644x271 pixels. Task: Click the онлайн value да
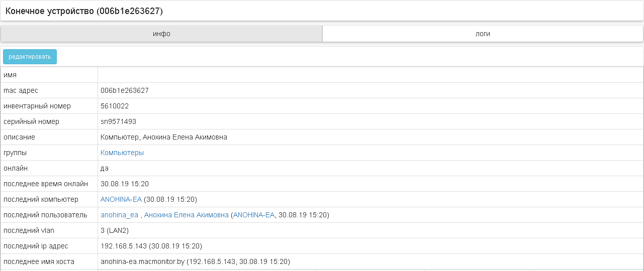pyautogui.click(x=105, y=168)
